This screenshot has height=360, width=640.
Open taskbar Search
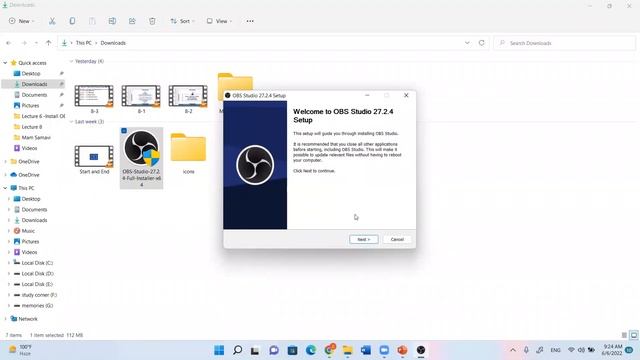[237, 350]
